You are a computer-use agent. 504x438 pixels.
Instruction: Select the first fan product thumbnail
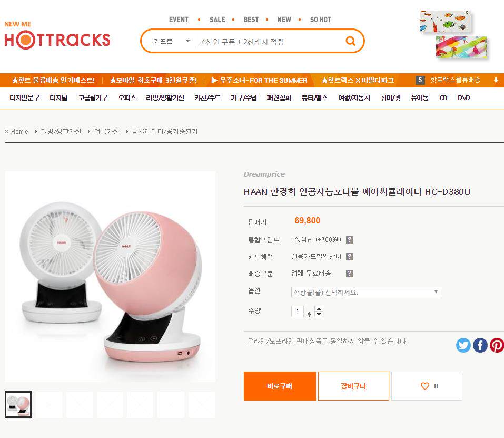click(18, 404)
